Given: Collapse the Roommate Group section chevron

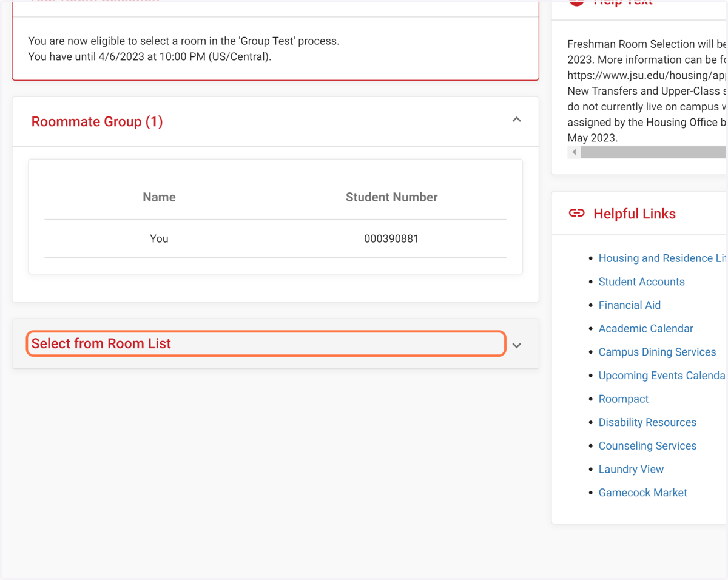Looking at the screenshot, I should point(516,120).
